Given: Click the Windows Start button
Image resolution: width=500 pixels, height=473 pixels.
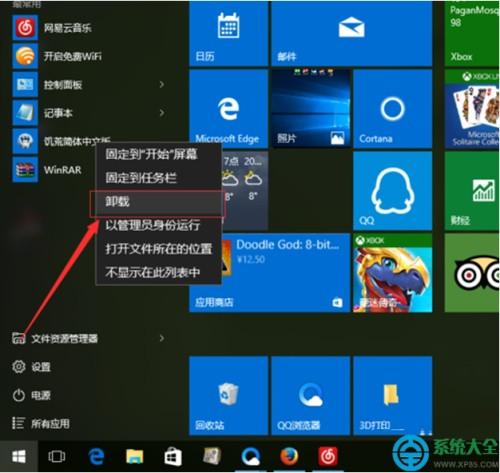Looking at the screenshot, I should click(19, 456).
